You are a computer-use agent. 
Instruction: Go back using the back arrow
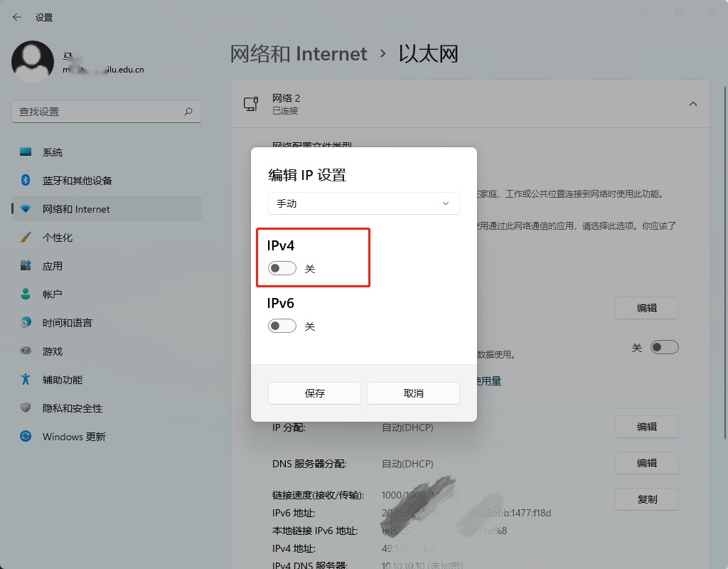pyautogui.click(x=17, y=17)
